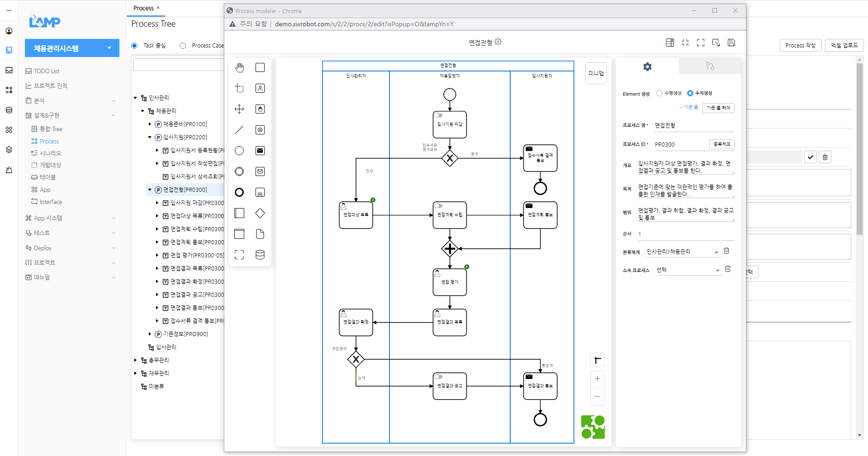
Task: Open the table grid icon in modeler toolbar
Action: (x=670, y=43)
